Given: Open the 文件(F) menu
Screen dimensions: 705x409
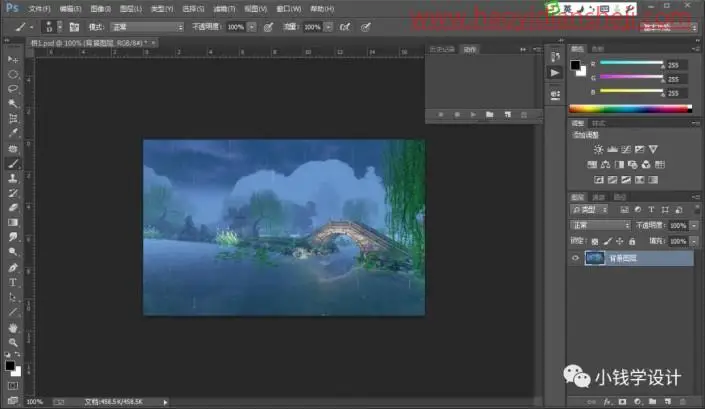Looking at the screenshot, I should [x=39, y=9].
